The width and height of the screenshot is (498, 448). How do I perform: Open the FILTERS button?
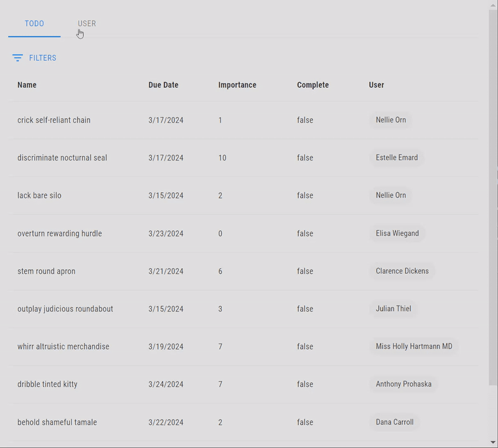[x=34, y=58]
